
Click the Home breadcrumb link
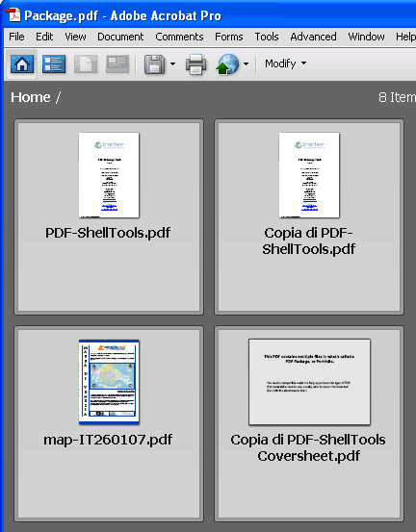(31, 97)
